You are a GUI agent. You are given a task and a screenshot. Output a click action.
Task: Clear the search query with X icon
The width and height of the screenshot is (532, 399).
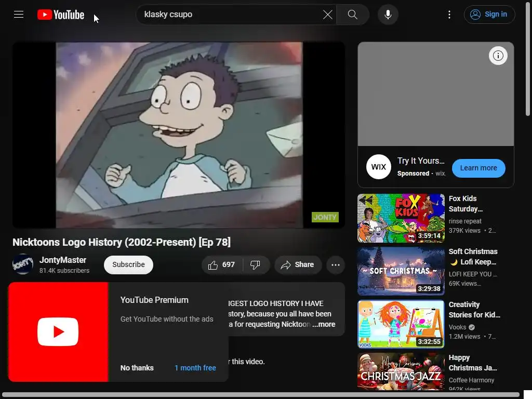point(327,15)
